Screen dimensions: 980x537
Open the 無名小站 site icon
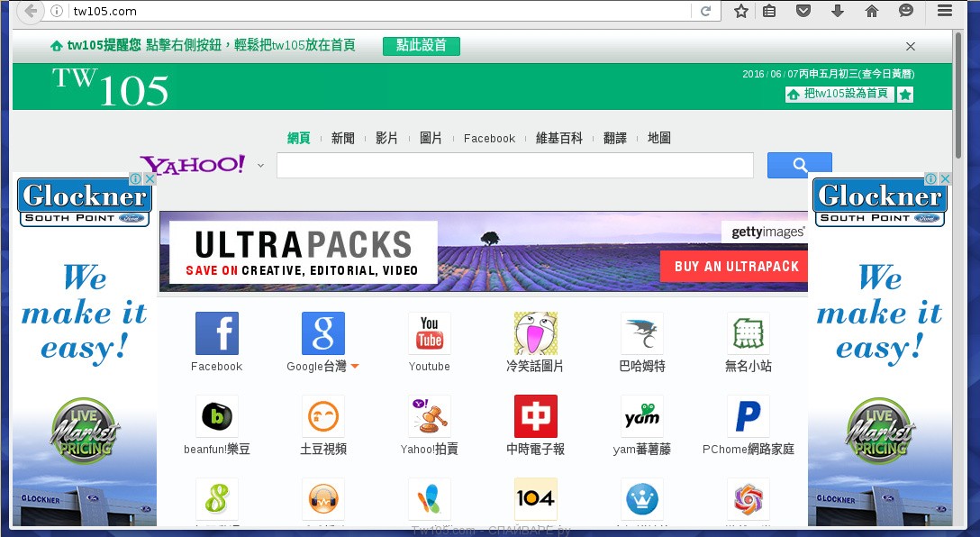[x=749, y=333]
